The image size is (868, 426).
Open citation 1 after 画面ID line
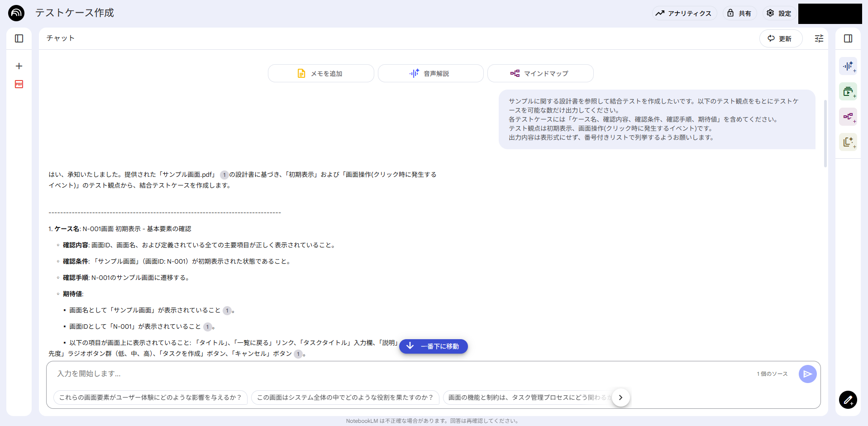point(207,327)
